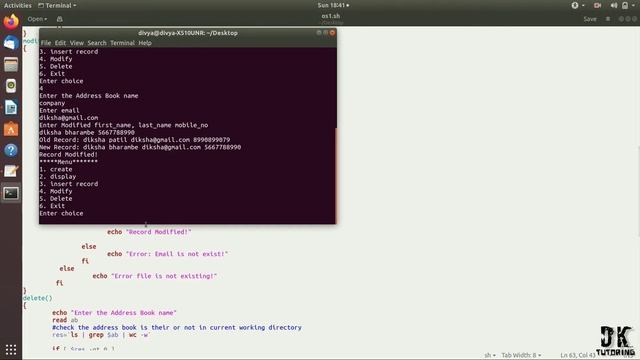Click the screen recording indicator icon
Image resolution: width=640 pixels, height=360 pixels.
[x=598, y=5]
